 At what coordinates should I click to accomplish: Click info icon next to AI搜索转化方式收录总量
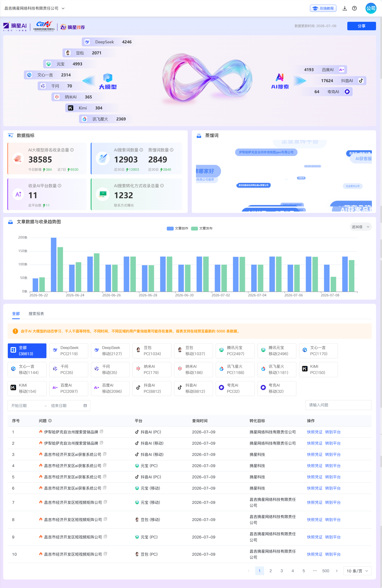click(x=162, y=186)
